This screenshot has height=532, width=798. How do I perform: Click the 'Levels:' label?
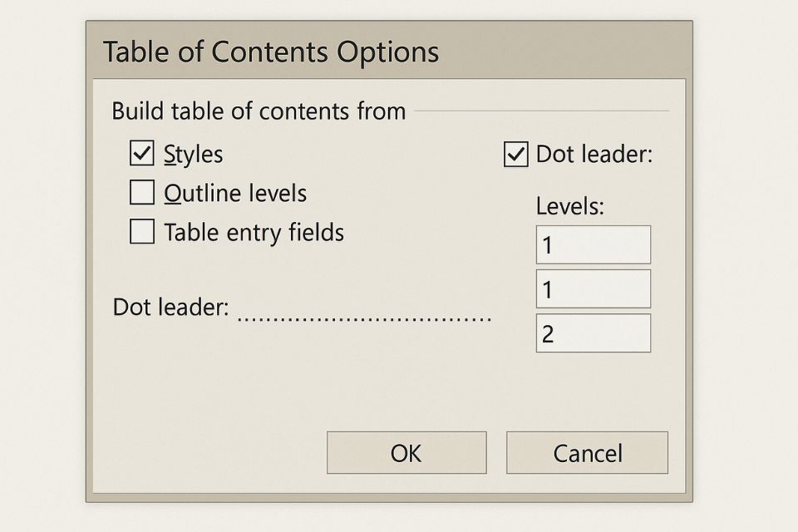click(x=569, y=206)
